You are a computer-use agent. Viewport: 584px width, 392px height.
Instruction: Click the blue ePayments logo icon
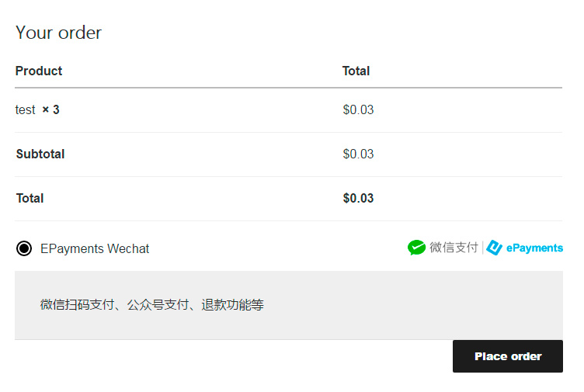tap(494, 248)
